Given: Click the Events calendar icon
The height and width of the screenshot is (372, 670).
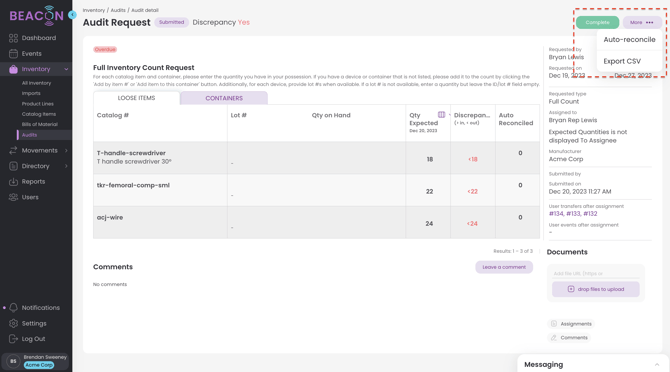Looking at the screenshot, I should [13, 53].
